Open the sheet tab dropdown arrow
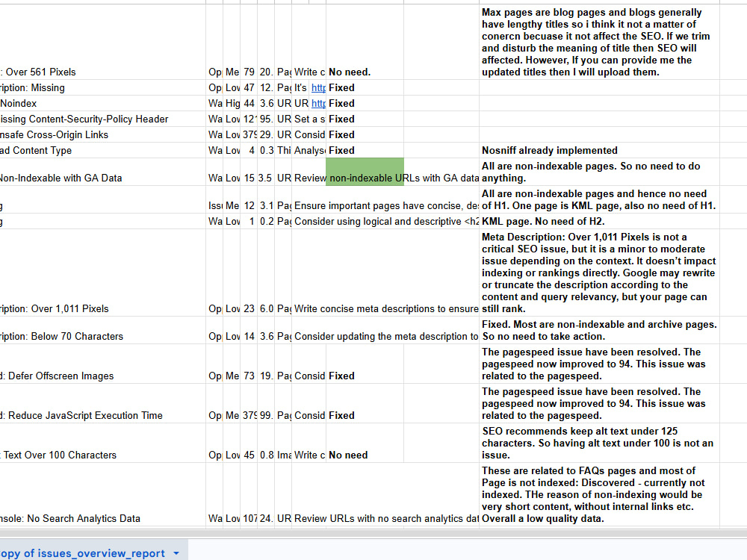The width and height of the screenshot is (747, 560). [x=176, y=553]
